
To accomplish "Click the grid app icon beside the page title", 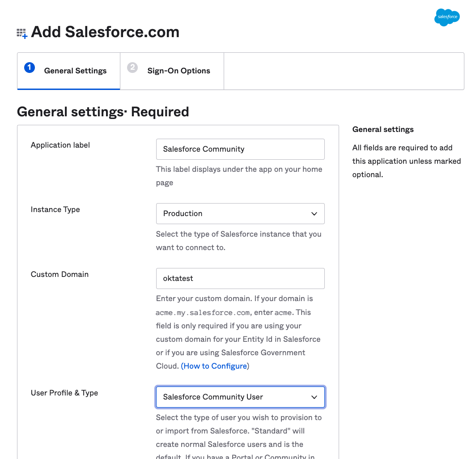I will coord(21,32).
